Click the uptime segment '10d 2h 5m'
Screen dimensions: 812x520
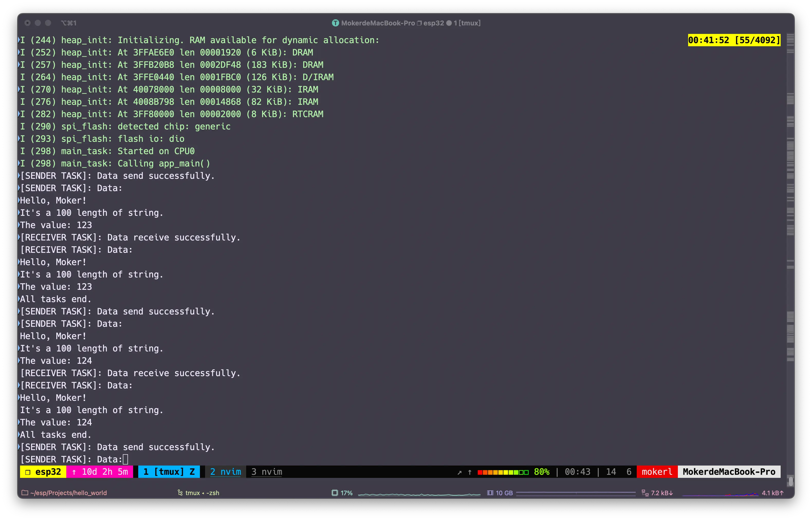[x=100, y=472]
